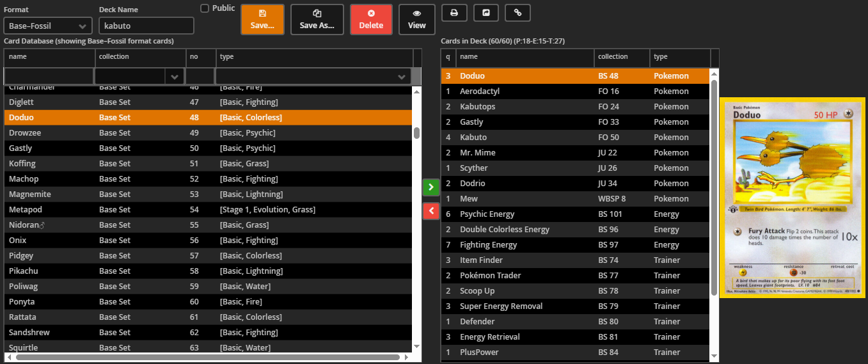Select Scoop Up in the deck list
This screenshot has height=364, width=868.
[576, 291]
